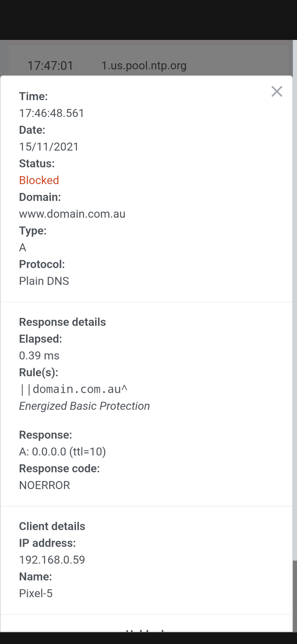Click the 17:46:48.561 time value
This screenshot has height=644, width=297.
point(52,113)
